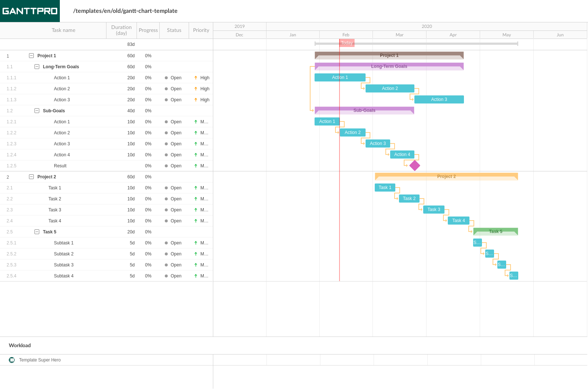Click the orange High priority arrow for task 1.1.1
This screenshot has width=588, height=389.
pyautogui.click(x=196, y=78)
